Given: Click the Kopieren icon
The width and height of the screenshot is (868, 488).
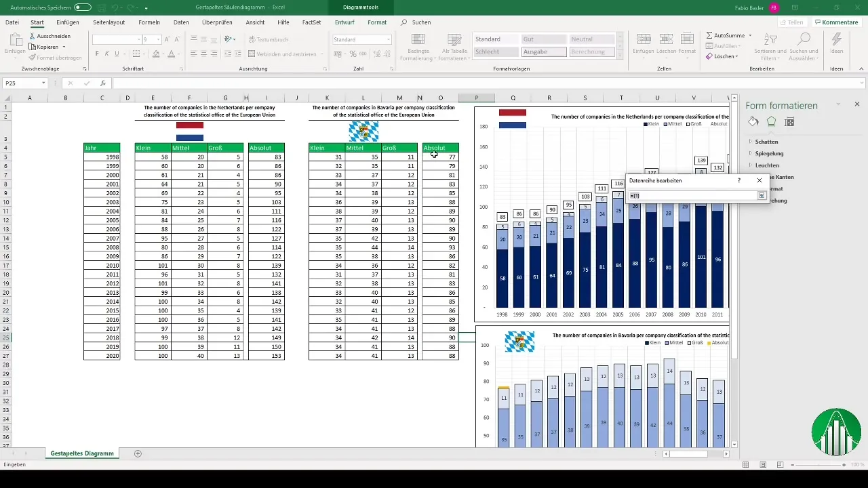Looking at the screenshot, I should [32, 47].
